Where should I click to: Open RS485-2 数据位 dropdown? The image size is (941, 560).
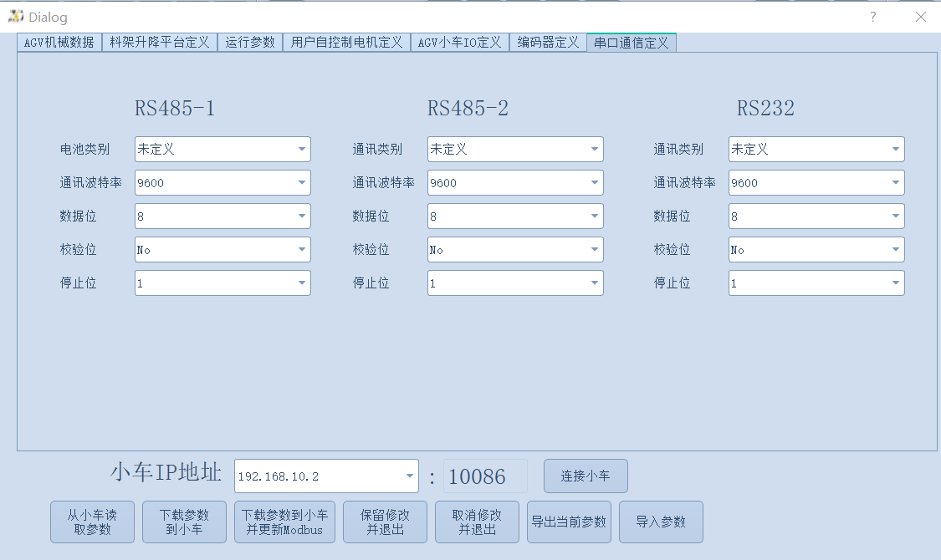[x=515, y=216]
